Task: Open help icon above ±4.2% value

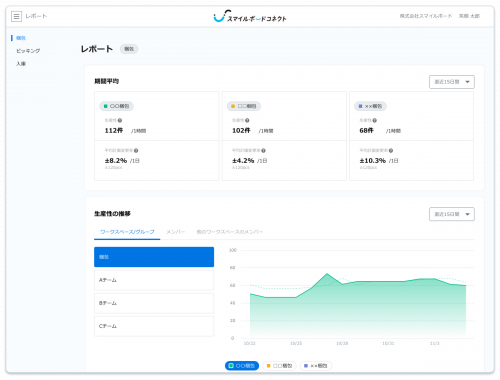Action: (263, 151)
